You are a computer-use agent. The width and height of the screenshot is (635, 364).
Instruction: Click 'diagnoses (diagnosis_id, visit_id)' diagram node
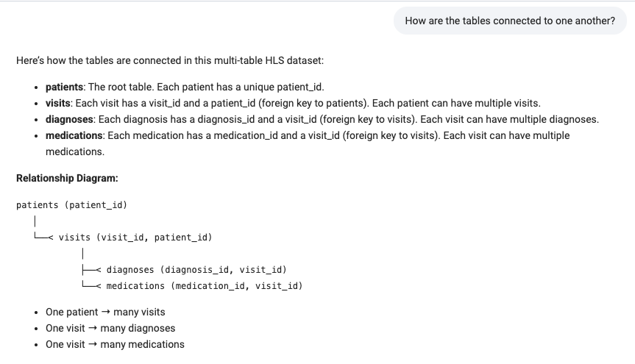[x=196, y=270]
